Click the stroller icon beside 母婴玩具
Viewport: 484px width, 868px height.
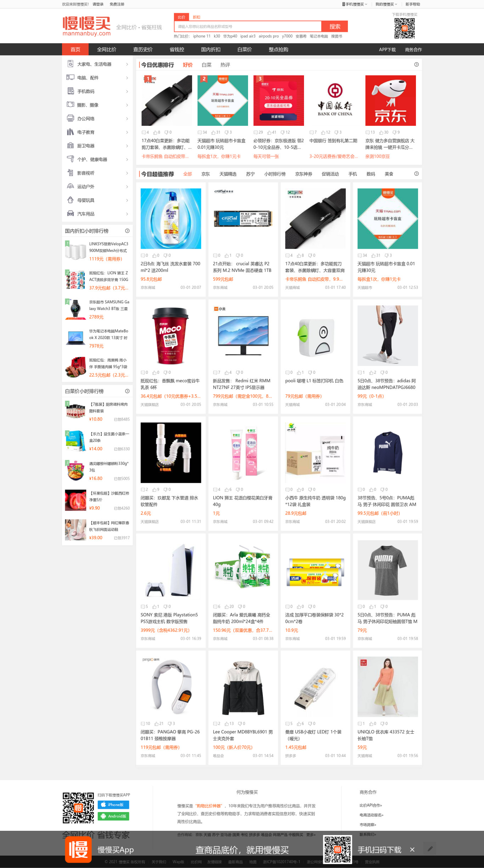[71, 200]
